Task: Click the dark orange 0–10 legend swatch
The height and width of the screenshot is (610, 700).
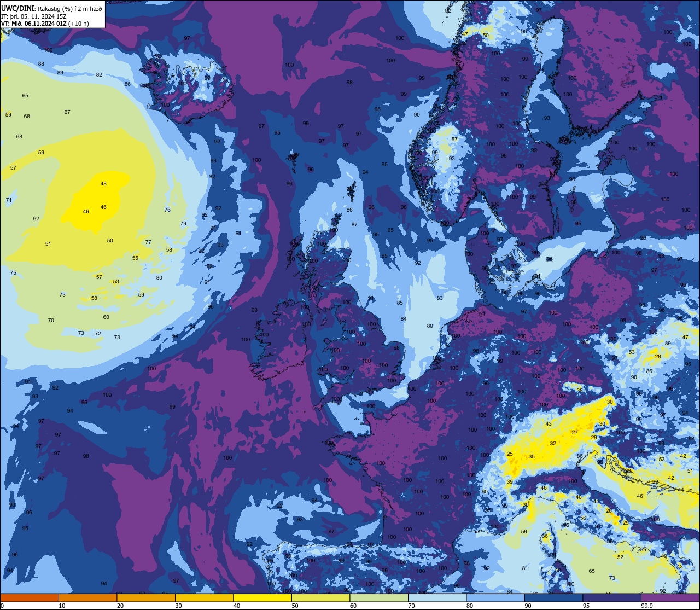Action: pyautogui.click(x=30, y=597)
